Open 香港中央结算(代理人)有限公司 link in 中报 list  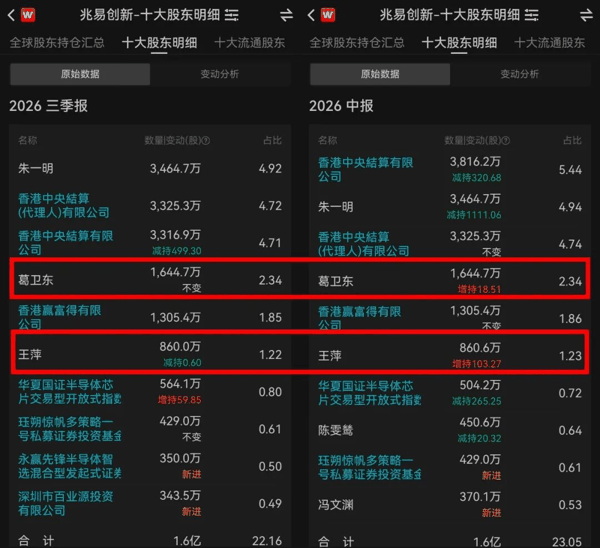click(x=364, y=244)
